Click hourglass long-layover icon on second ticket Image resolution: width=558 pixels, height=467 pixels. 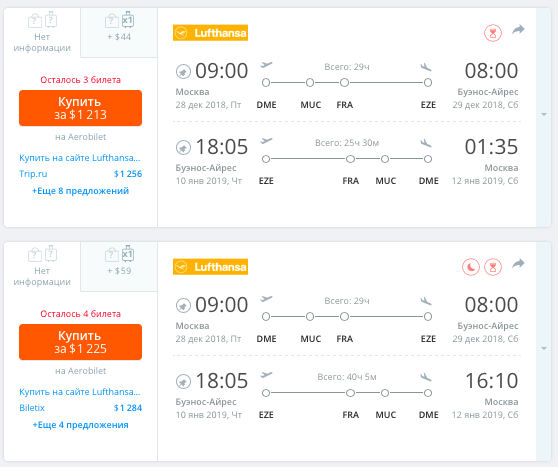coord(493,267)
